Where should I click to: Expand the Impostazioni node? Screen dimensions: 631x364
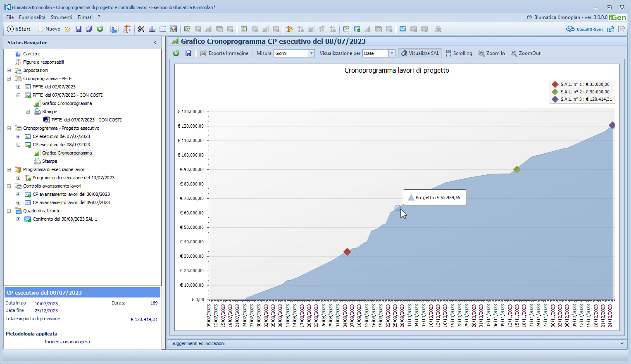pyautogui.click(x=9, y=70)
